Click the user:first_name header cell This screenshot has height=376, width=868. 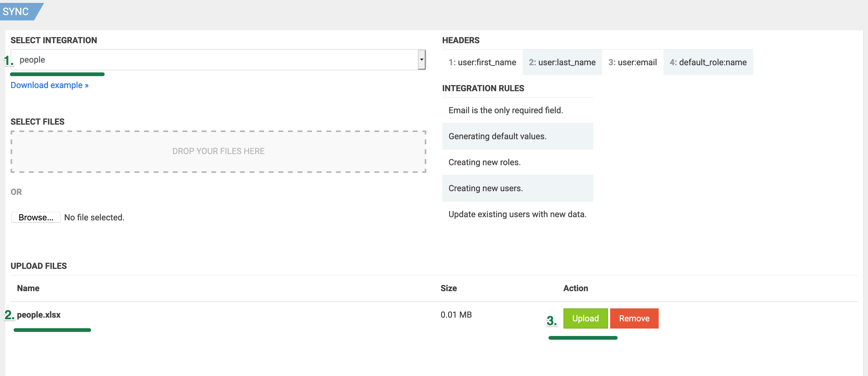tap(482, 62)
